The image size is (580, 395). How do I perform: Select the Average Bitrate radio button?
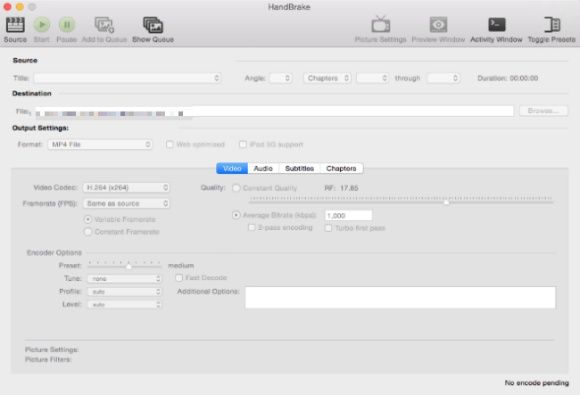tap(236, 215)
